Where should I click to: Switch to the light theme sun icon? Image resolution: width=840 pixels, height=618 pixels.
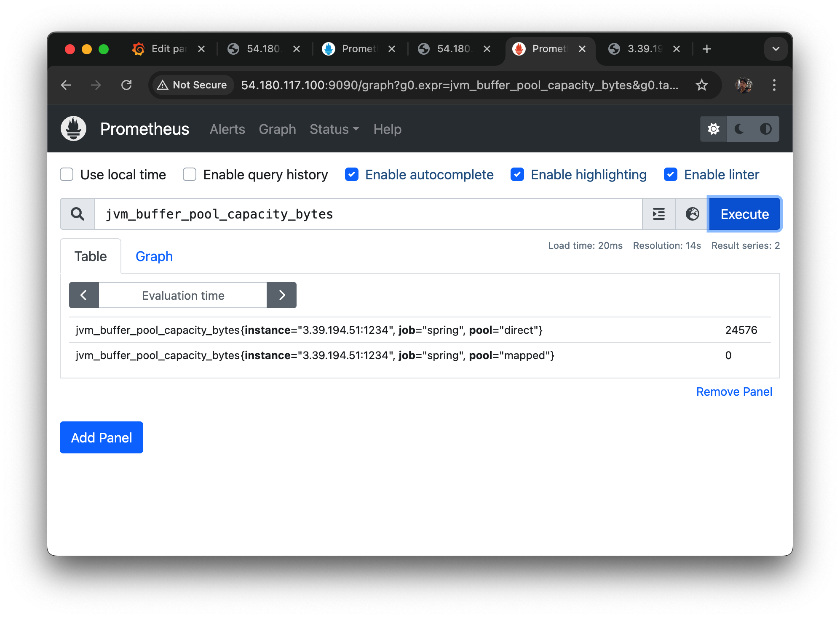(713, 129)
